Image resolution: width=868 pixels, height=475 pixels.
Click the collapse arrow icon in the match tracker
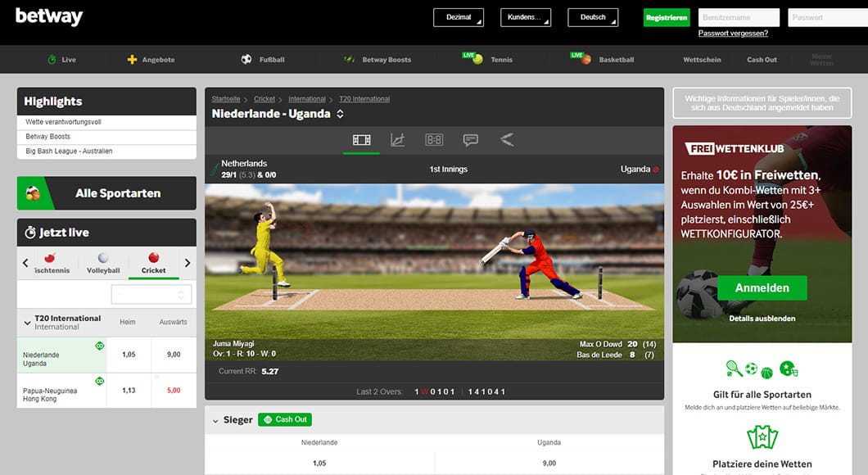coord(507,140)
